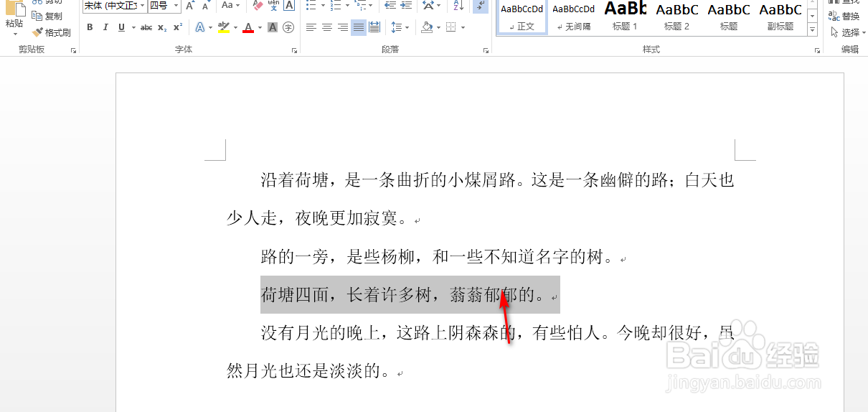Screen dimensions: 868x412
Task: Click the Shading paint bucket icon
Action: 427,27
